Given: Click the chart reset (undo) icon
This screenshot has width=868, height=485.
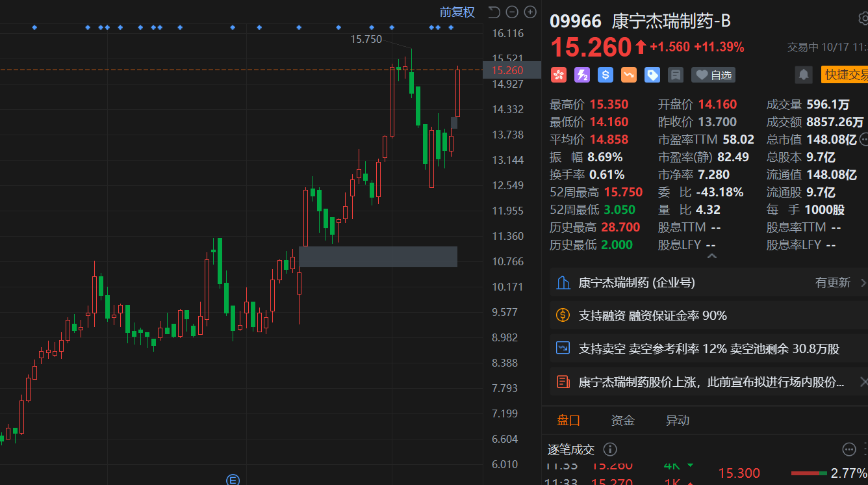Looking at the screenshot, I should pos(494,12).
